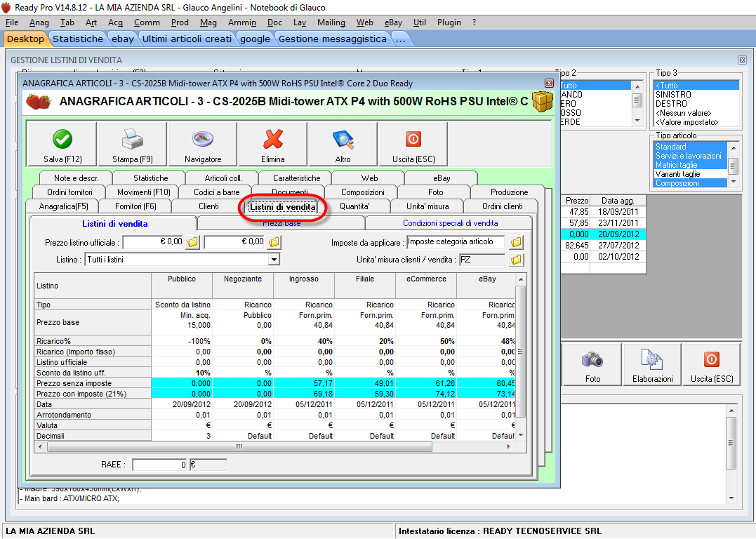The image size is (756, 539).
Task: Switch to the Quantita' tab
Action: pos(354,206)
